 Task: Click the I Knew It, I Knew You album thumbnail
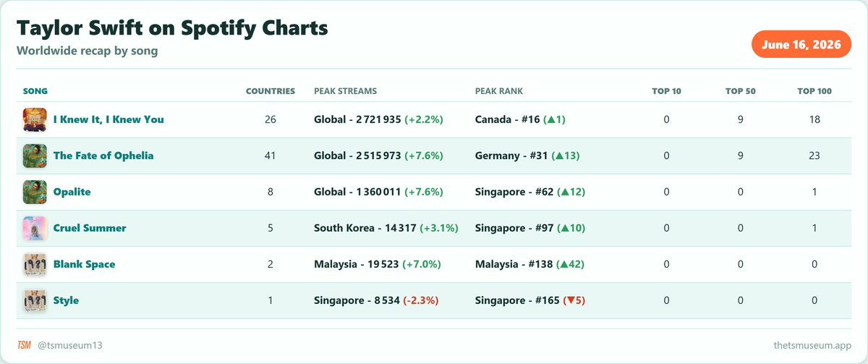pyautogui.click(x=35, y=119)
